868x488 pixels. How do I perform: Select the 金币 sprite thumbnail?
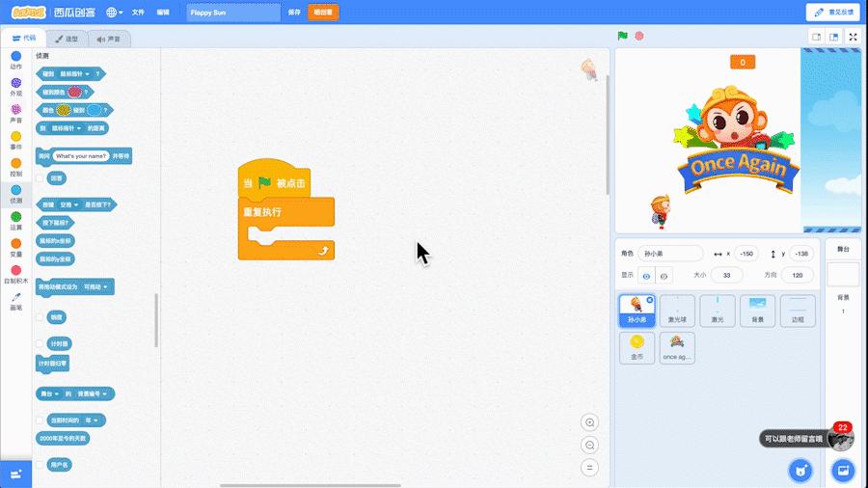point(637,348)
